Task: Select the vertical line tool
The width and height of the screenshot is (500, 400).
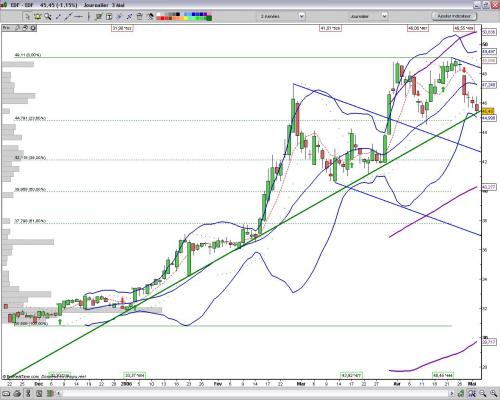Action: coord(89,17)
